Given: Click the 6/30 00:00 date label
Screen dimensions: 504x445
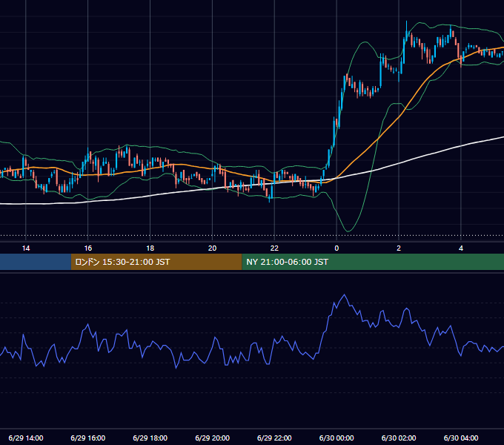Looking at the screenshot, I should (336, 438).
